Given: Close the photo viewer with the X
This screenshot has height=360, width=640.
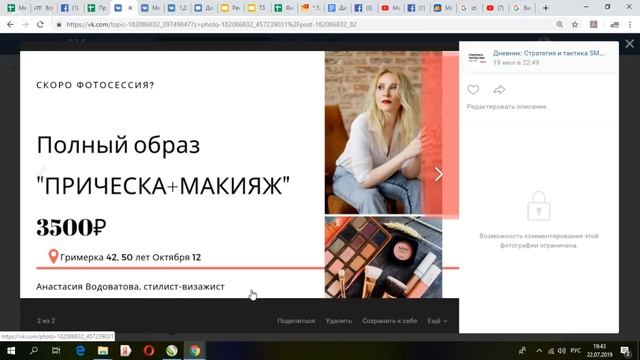Looking at the screenshot, I should tap(629, 44).
